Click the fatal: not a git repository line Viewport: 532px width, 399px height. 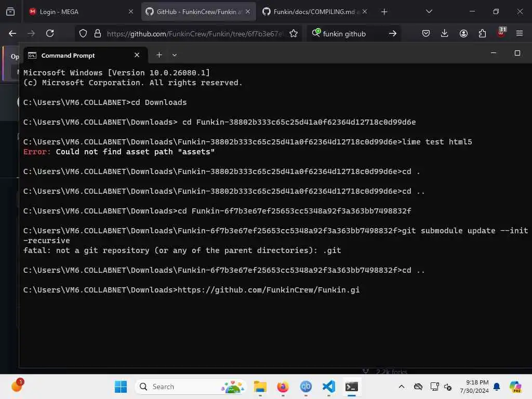182,250
